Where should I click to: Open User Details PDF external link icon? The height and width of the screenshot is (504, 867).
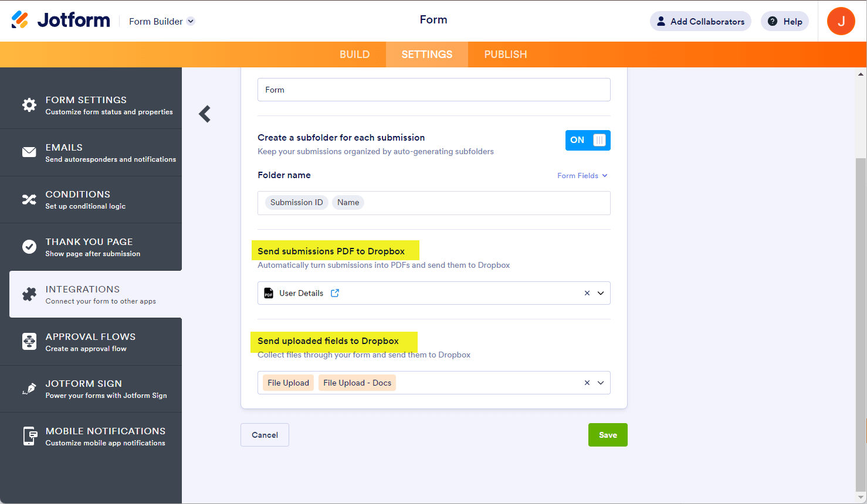335,293
